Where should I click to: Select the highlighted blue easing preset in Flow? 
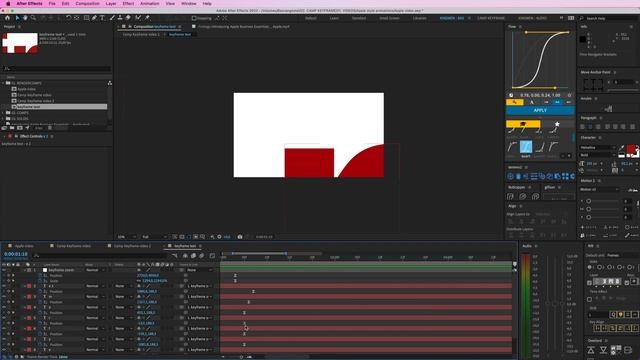click(526, 147)
